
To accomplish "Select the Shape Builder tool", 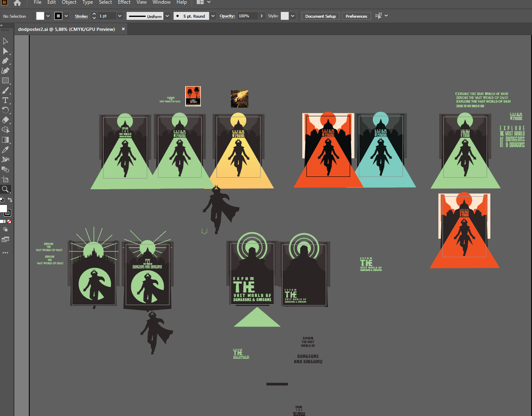I will pos(5,130).
